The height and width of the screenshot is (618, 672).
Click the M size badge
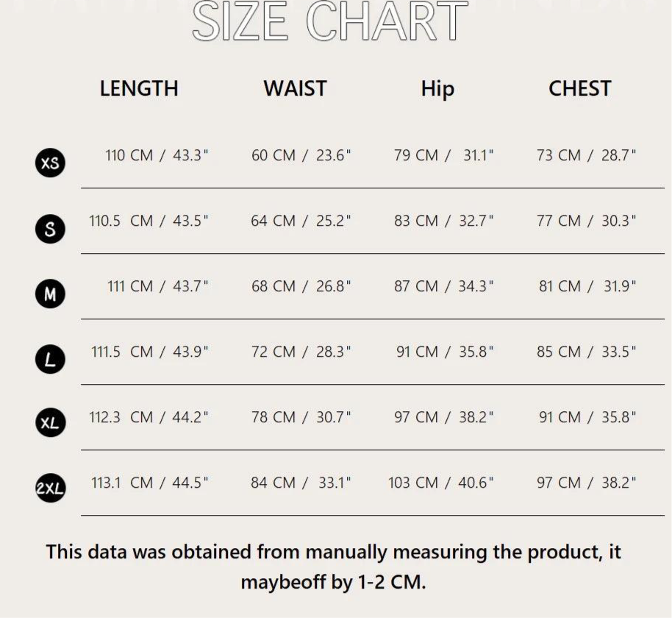click(x=50, y=294)
